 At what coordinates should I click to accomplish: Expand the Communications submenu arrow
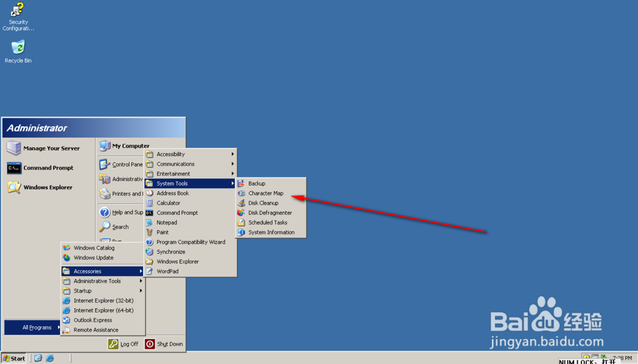(x=232, y=164)
